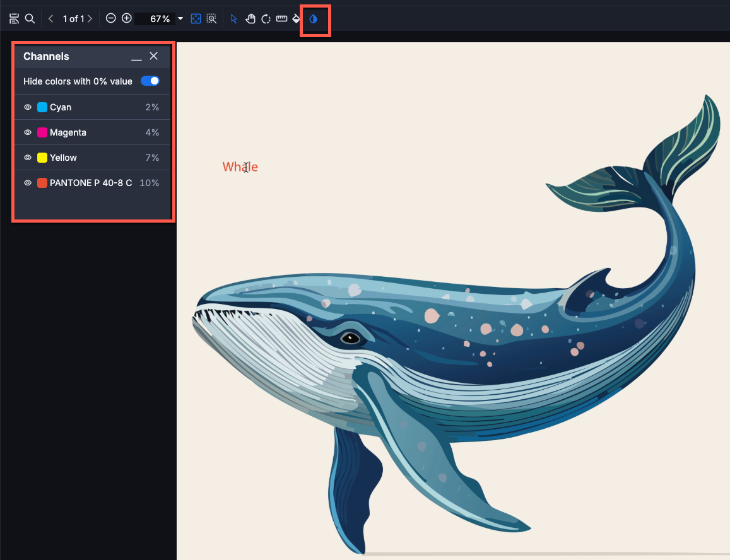730x560 pixels.
Task: Select the fit-to-page icon
Action: click(x=196, y=19)
